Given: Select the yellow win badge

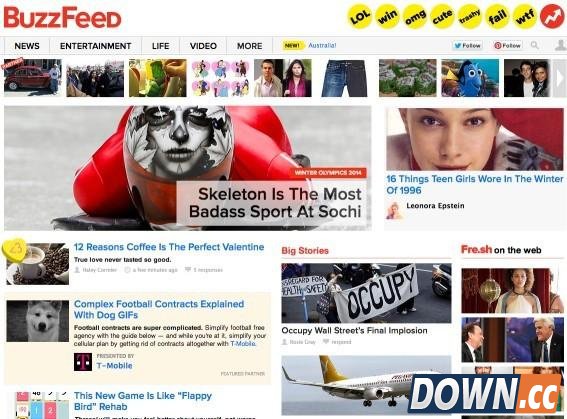Looking at the screenshot, I should click(387, 16).
